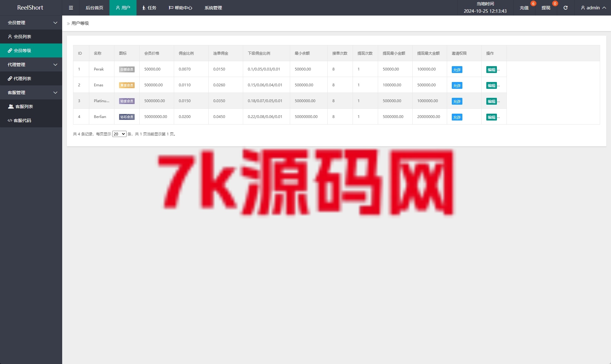611x364 pixels.
Task: Edit the Emas level with 编辑
Action: pyautogui.click(x=491, y=85)
